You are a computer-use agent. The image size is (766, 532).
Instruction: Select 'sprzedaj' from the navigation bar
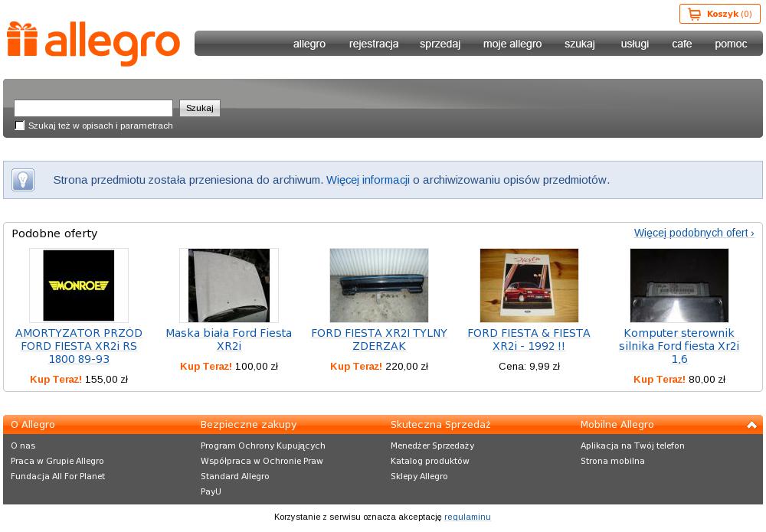coord(440,44)
